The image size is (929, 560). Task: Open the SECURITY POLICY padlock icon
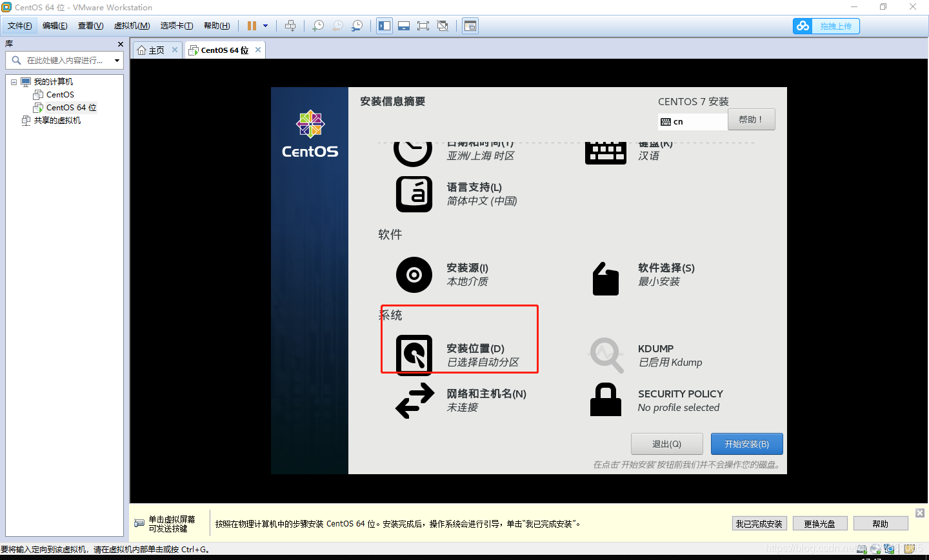(606, 400)
